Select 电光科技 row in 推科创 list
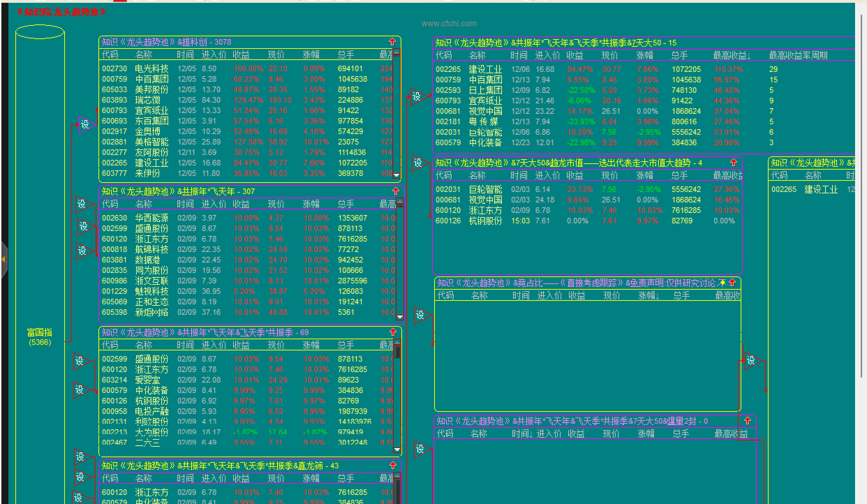 151,69
